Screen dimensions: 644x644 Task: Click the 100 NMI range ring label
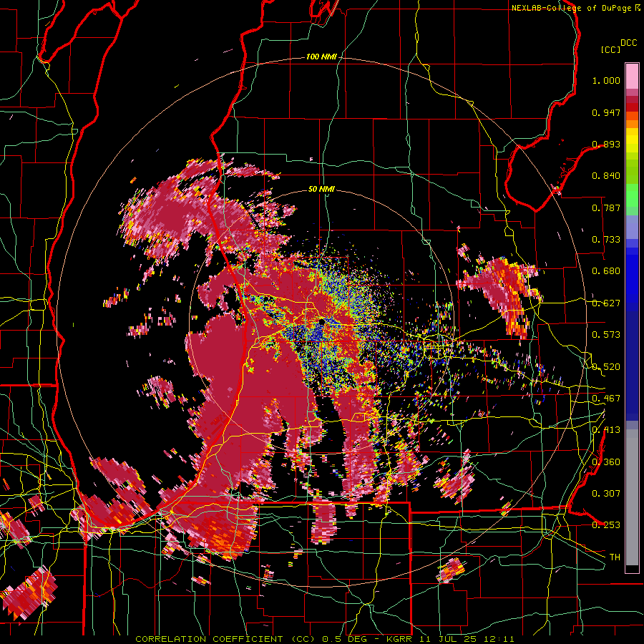coord(321,57)
